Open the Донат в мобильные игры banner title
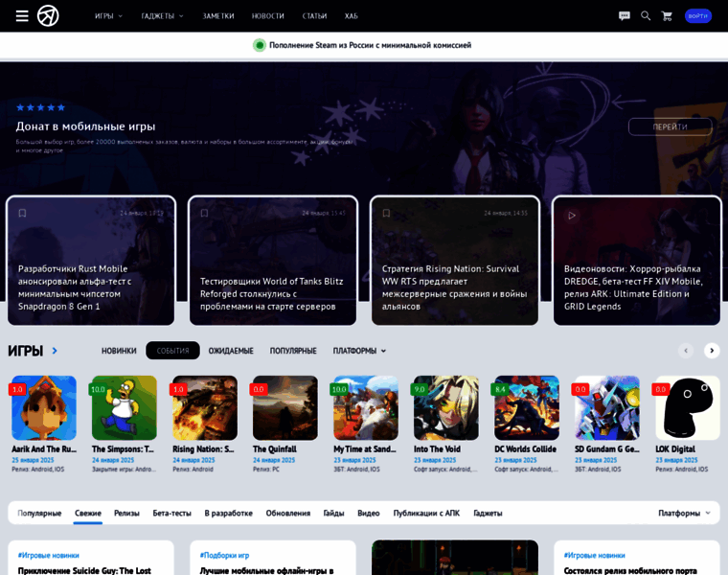The height and width of the screenshot is (575, 728). point(85,126)
